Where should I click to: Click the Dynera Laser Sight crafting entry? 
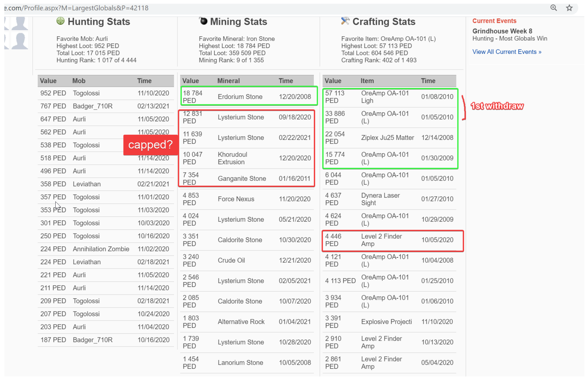380,199
